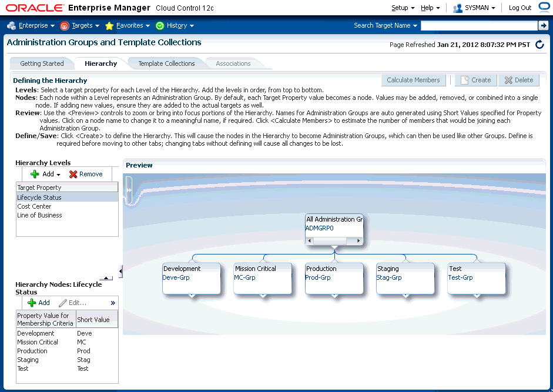This screenshot has width=553, height=392.
Task: Expand the Help dropdown
Action: tap(430, 8)
